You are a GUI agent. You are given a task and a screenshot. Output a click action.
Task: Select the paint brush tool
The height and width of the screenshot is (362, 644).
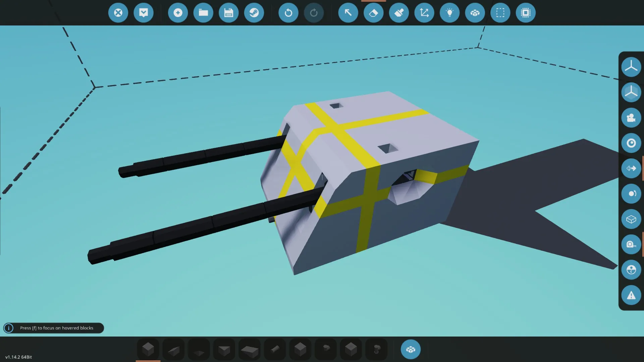[399, 13]
